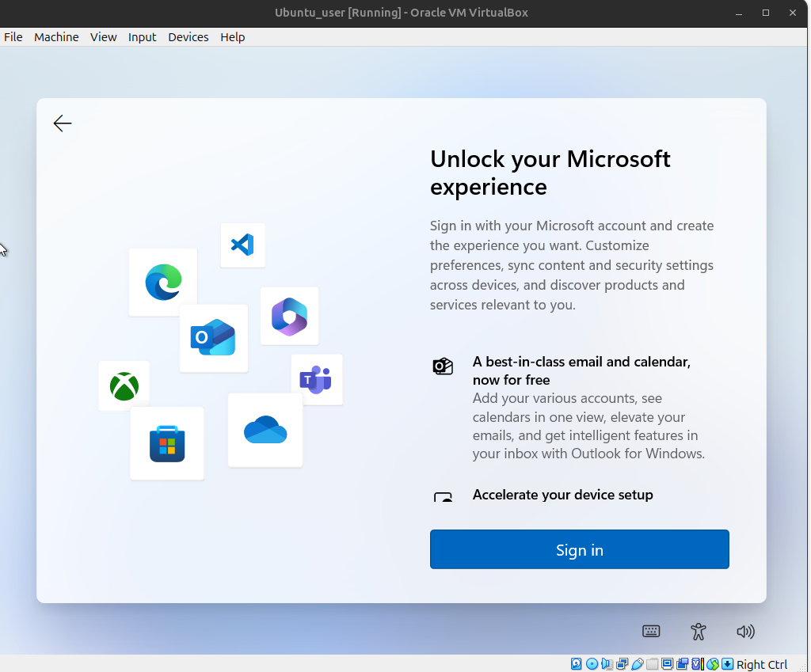Open the Input menu
The width and height of the screenshot is (811, 672).
tap(143, 37)
